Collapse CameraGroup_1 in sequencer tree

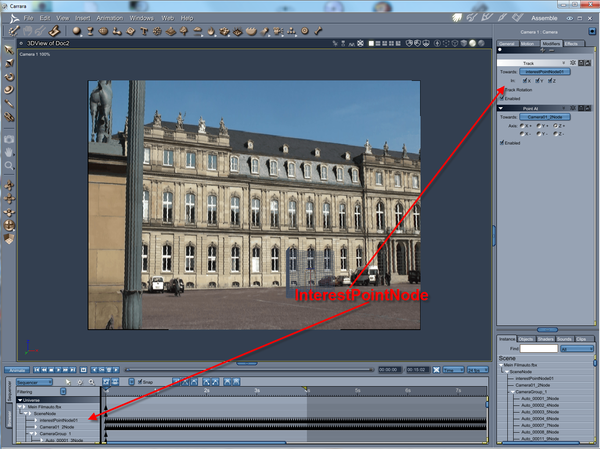tap(32, 434)
